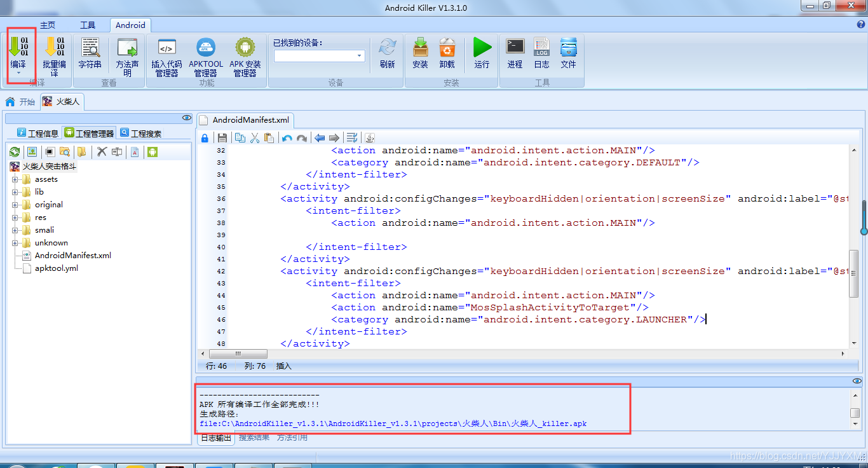Redo with the gray redo arrow
This screenshot has width=868, height=468.
(x=302, y=138)
